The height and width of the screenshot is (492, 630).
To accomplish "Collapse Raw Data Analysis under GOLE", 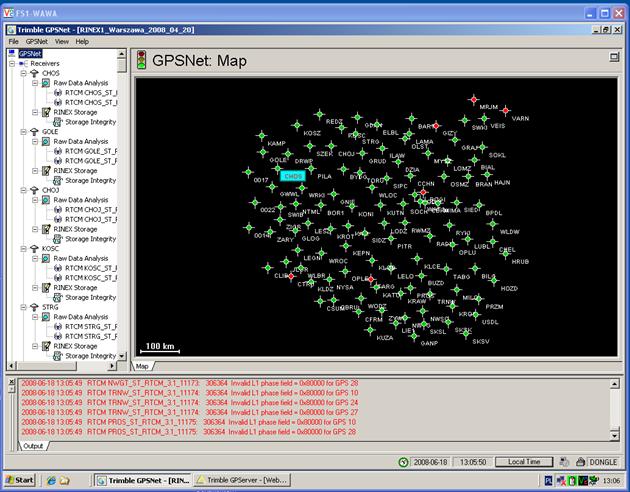I will (x=35, y=141).
